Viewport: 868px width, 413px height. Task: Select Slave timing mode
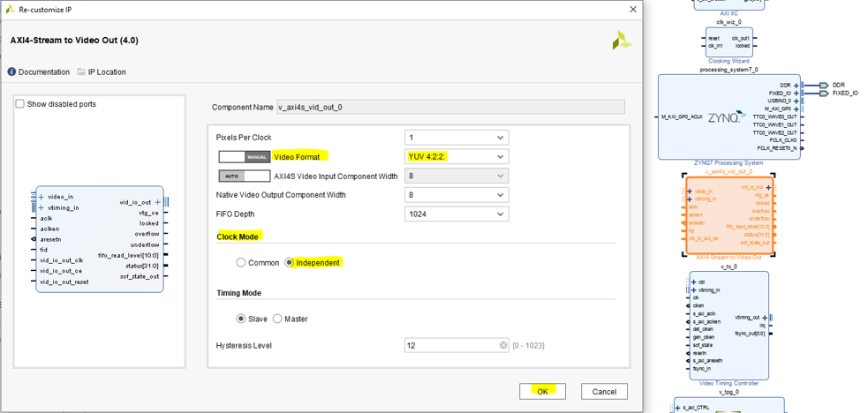241,319
